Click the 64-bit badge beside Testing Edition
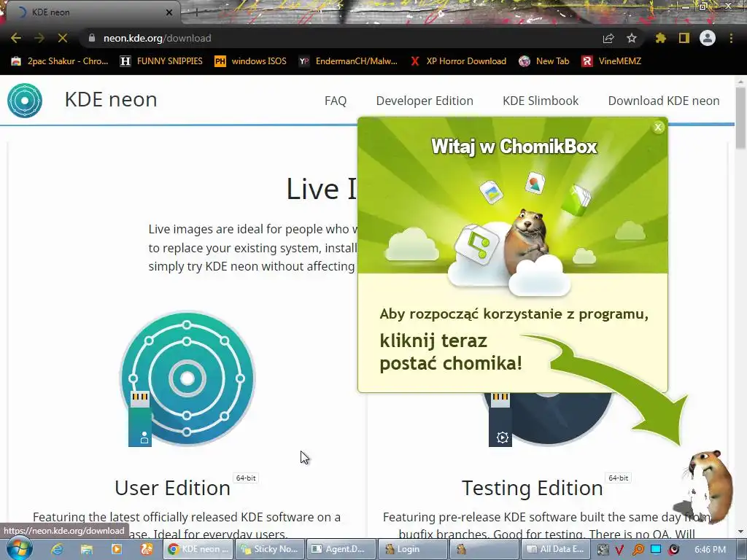 (619, 478)
